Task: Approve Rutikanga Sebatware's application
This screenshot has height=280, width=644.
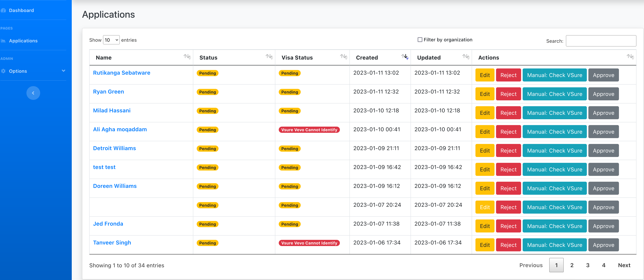Action: coord(603,75)
